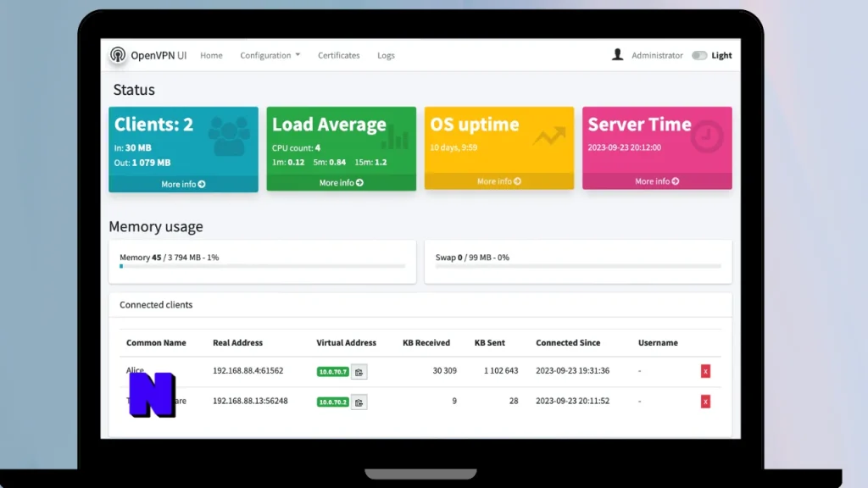This screenshot has width=868, height=488.
Task: Click the Connected clients panel heading
Action: [x=156, y=305]
